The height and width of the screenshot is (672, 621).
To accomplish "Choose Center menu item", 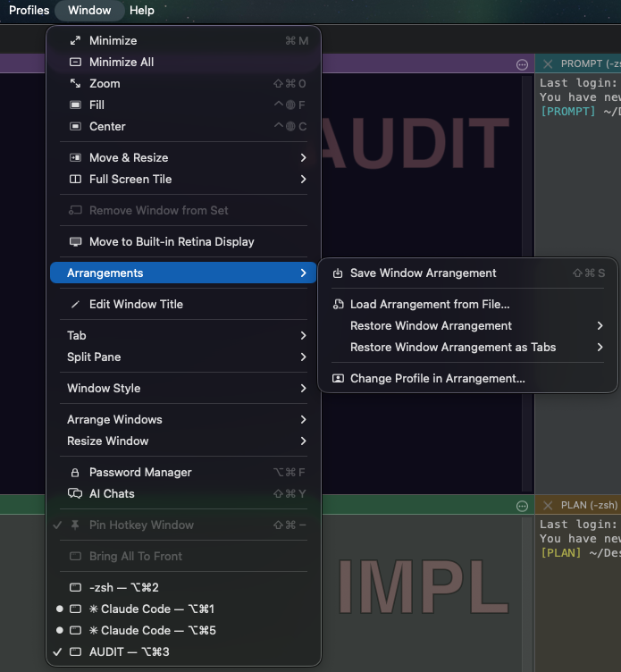I will click(183, 126).
